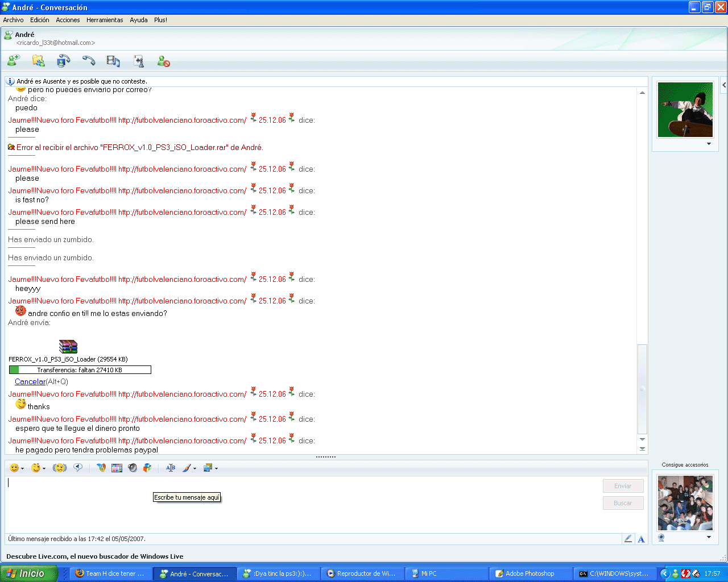Screen dimensions: 728x582
Task: Call André with the phone handset icon
Action: pos(89,60)
